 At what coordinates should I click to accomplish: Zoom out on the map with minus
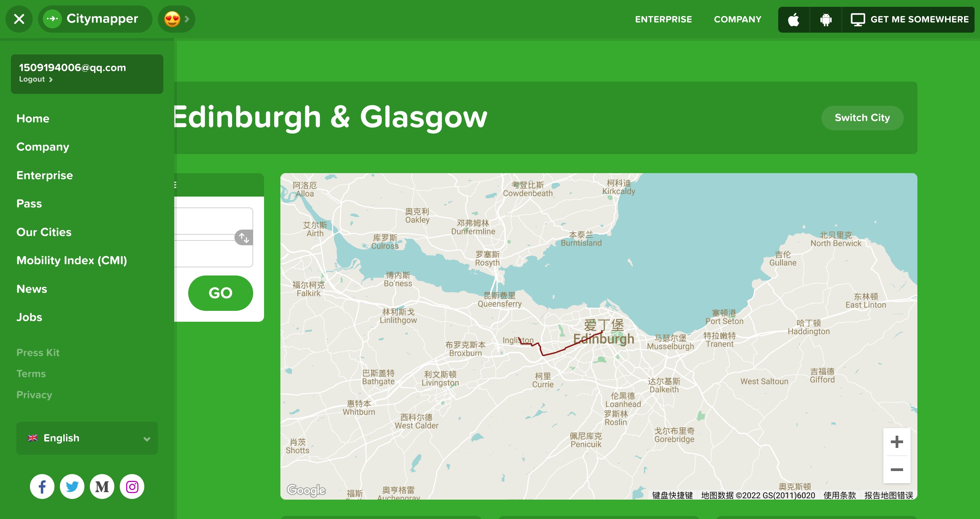[x=897, y=470]
